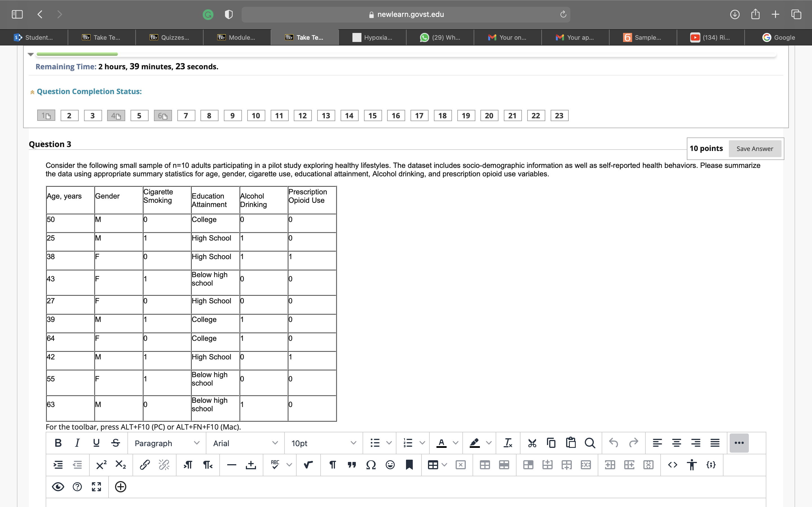Toggle fullscreen mode for the editor
This screenshot has width=812, height=507.
tap(96, 486)
